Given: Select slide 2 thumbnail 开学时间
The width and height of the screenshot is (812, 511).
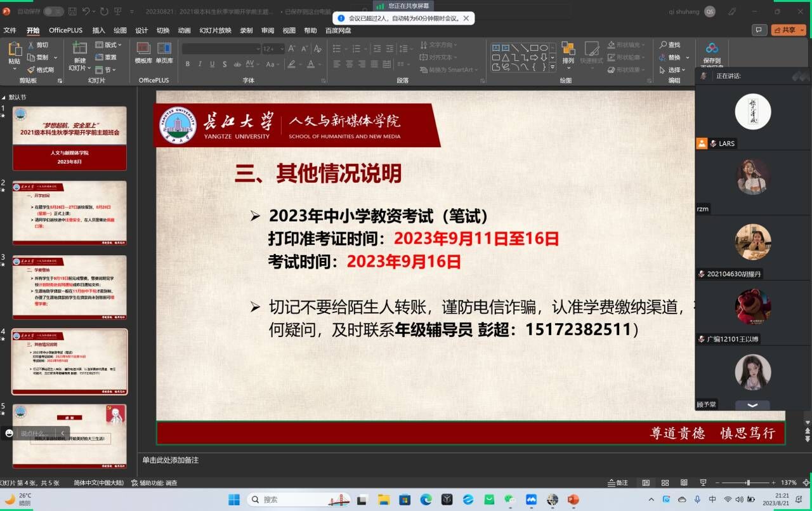Looking at the screenshot, I should (x=70, y=213).
